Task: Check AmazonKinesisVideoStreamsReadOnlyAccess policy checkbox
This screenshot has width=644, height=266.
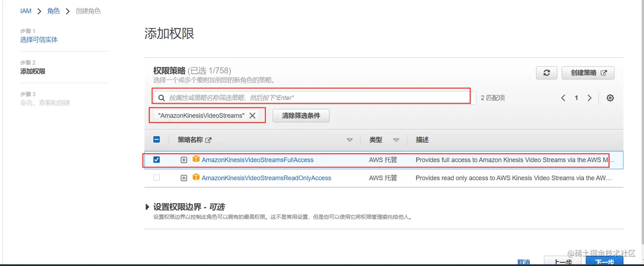Action: point(156,177)
